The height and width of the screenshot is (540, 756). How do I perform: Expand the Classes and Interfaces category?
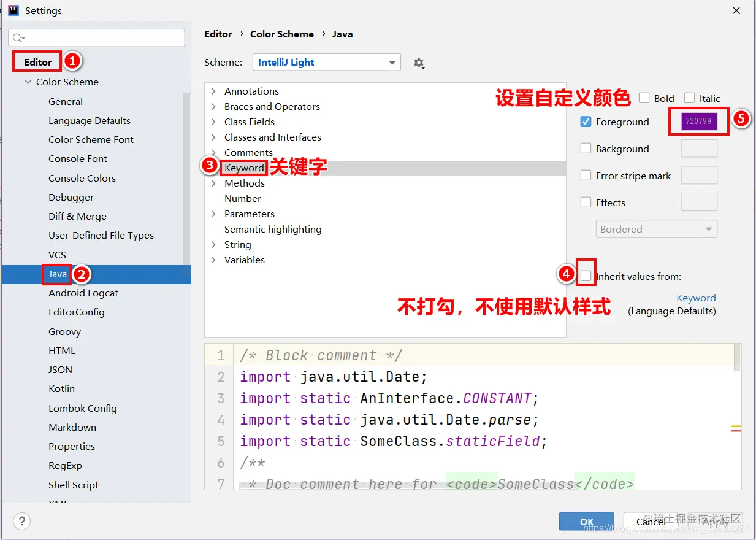(213, 137)
